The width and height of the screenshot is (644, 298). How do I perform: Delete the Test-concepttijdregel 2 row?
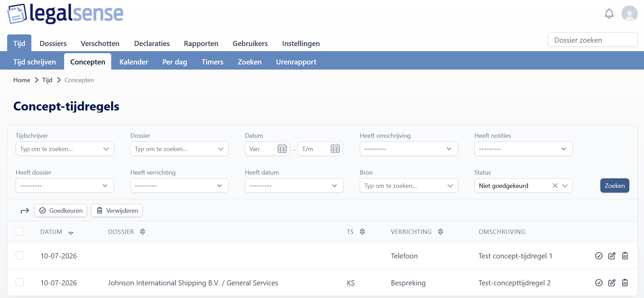click(x=625, y=283)
